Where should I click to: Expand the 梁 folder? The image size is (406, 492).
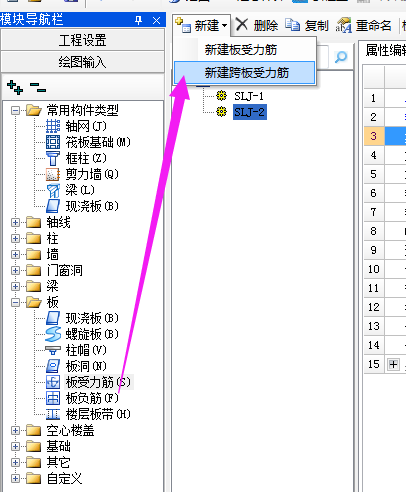(15, 286)
